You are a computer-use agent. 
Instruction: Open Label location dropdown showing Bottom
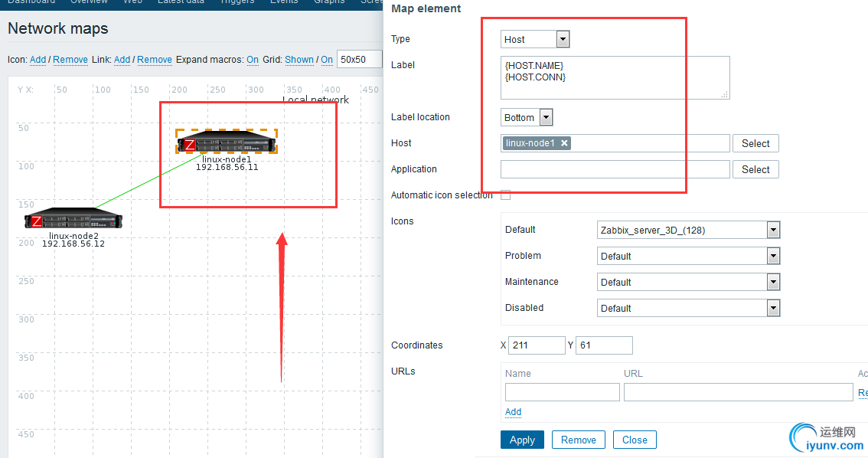pos(527,117)
